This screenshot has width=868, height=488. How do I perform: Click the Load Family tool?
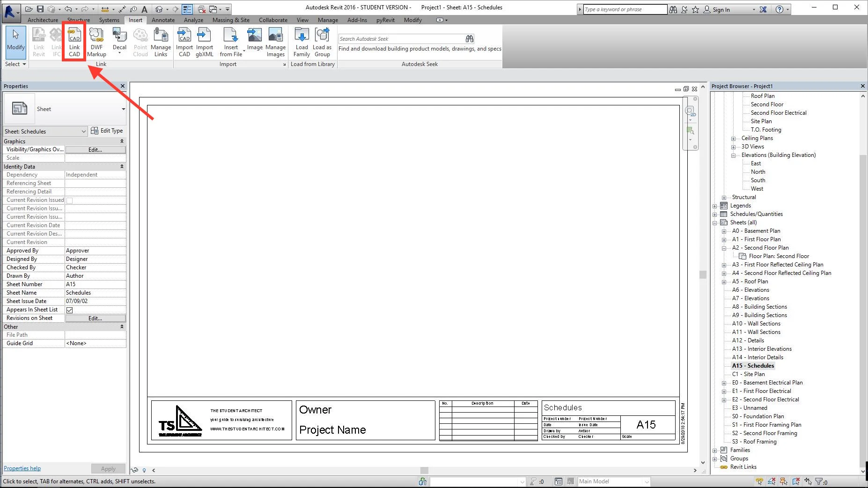tap(301, 41)
